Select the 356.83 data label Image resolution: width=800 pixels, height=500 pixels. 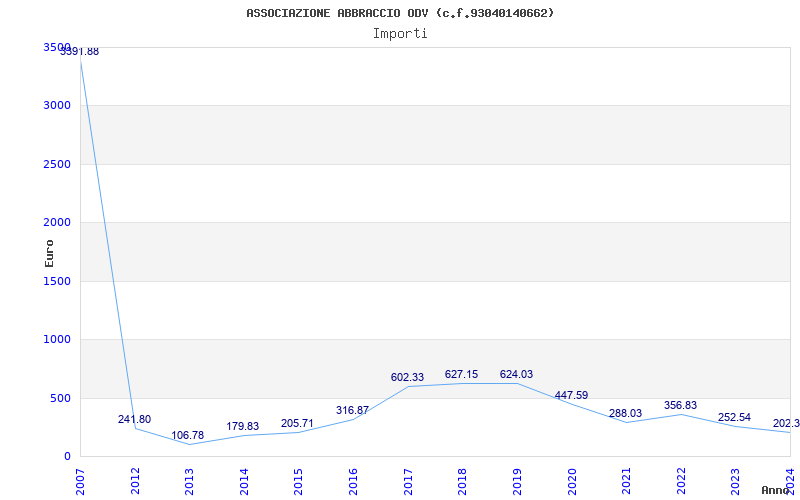click(x=681, y=405)
